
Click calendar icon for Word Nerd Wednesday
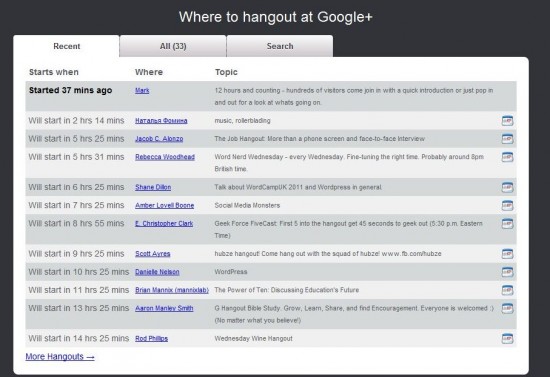(x=507, y=157)
